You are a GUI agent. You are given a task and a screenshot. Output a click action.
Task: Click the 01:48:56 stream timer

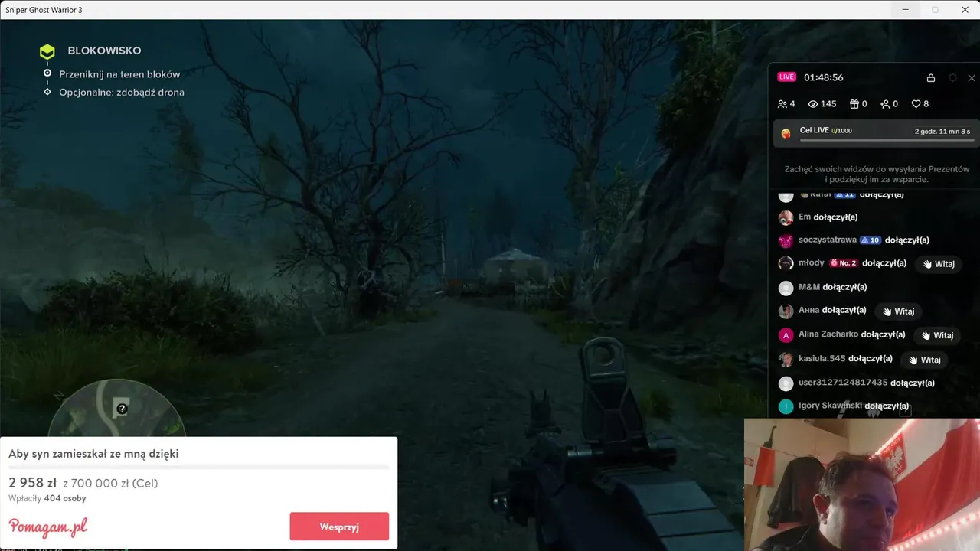823,78
